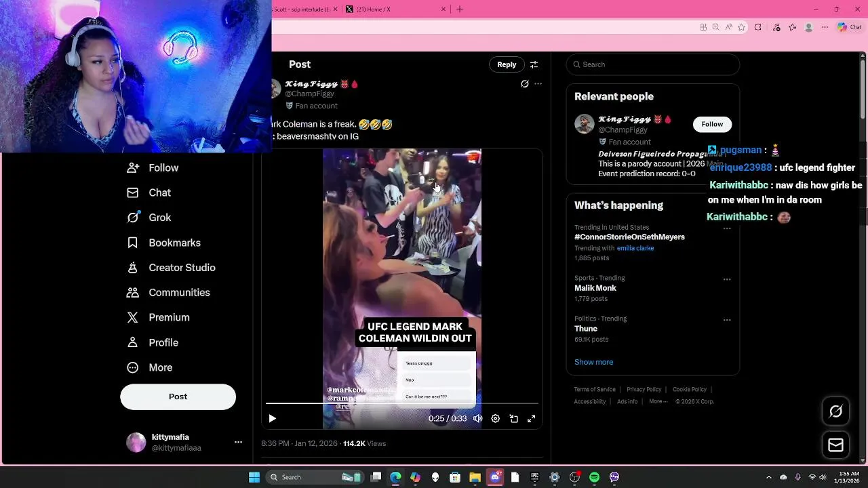Expand the footer More dropdown
Viewport: 868px width, 488px height.
657,402
